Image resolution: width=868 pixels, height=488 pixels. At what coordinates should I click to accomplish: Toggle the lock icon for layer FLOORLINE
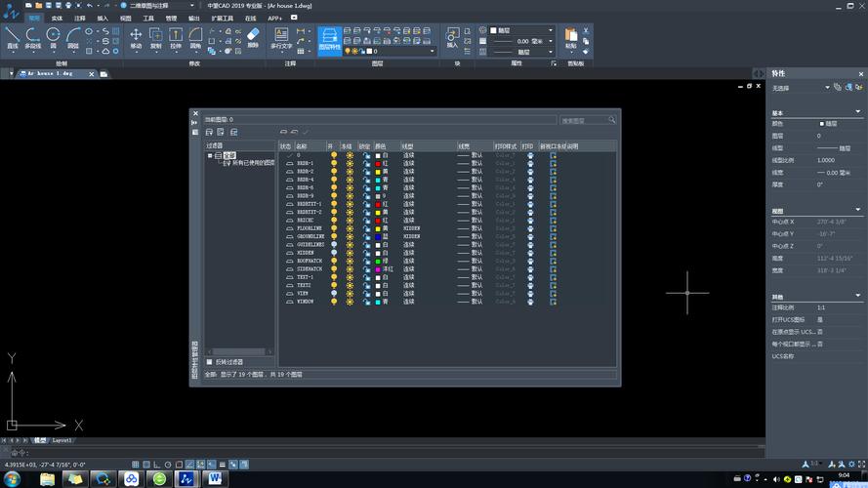(365, 228)
